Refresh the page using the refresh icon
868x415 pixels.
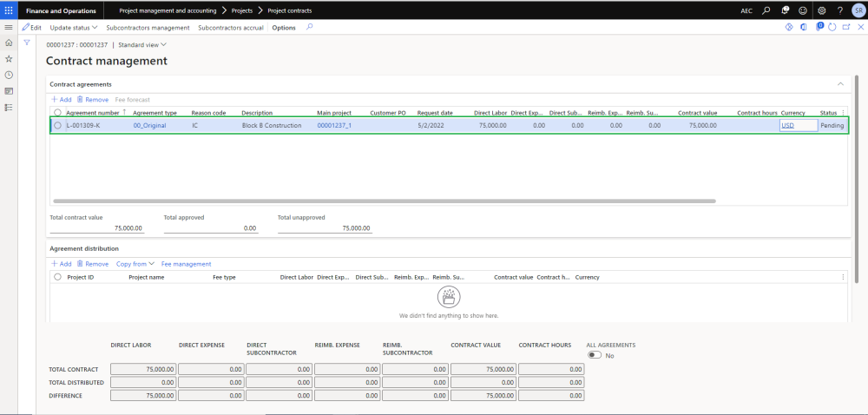[832, 28]
